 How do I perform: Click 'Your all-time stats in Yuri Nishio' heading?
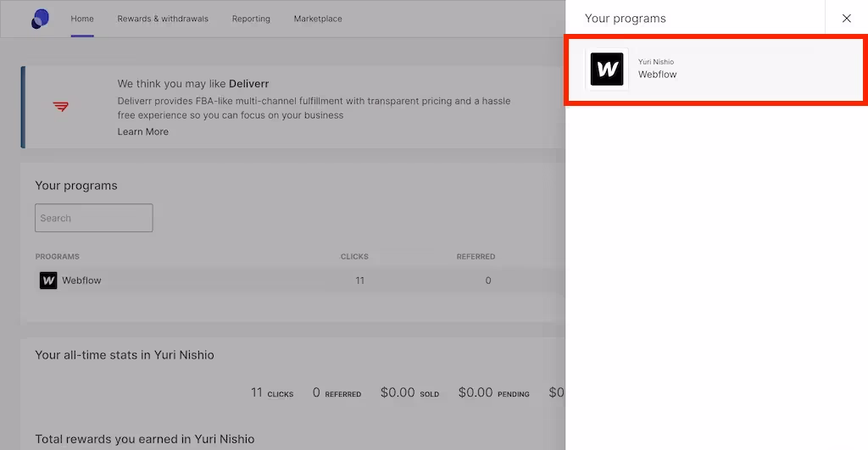point(125,355)
